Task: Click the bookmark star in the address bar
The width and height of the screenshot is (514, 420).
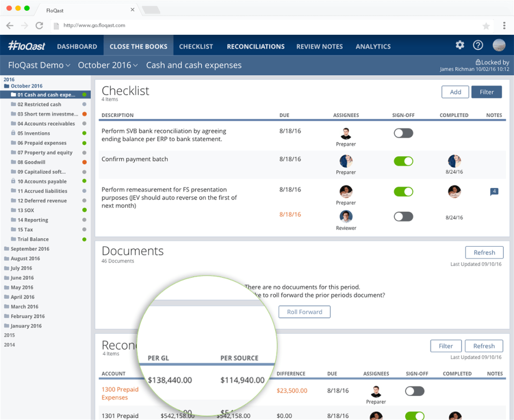Action: pyautogui.click(x=486, y=25)
